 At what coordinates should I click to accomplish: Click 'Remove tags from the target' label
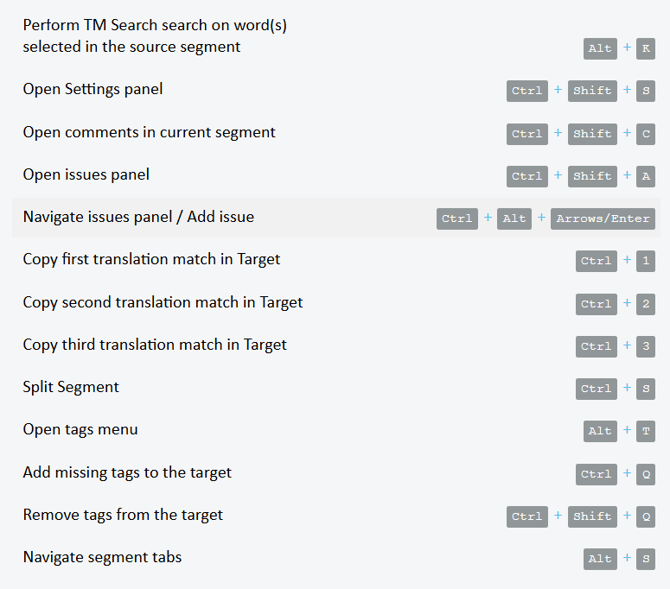123,515
